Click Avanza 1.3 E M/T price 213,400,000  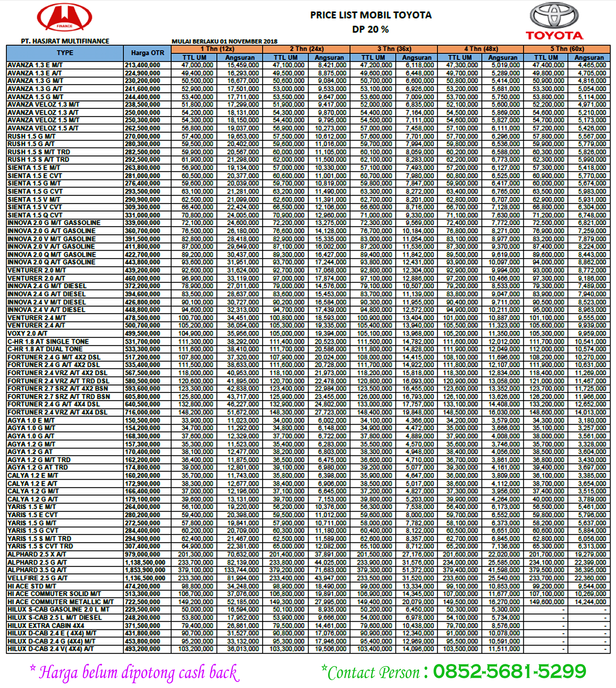pyautogui.click(x=142, y=65)
